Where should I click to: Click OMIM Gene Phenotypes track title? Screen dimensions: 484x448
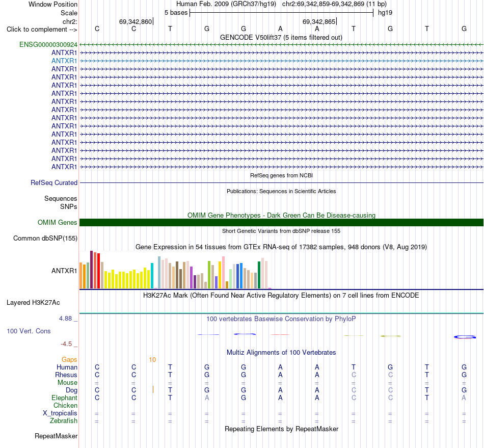[x=282, y=215]
